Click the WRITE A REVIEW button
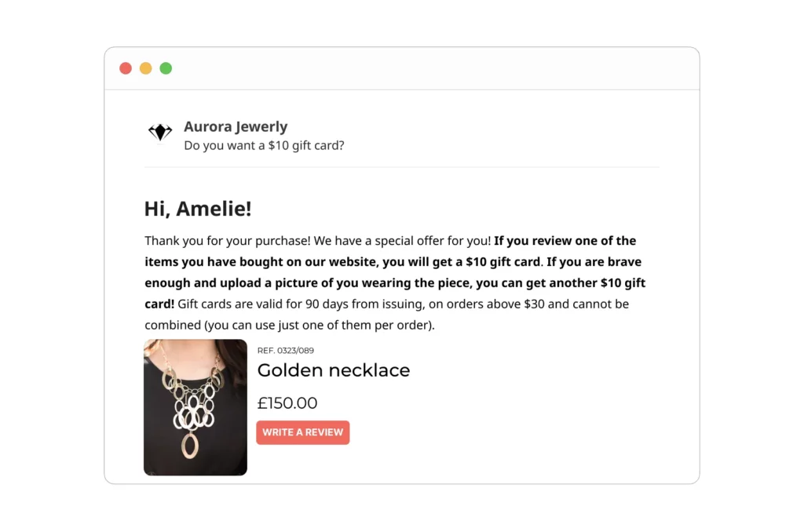Image resolution: width=804 pixels, height=532 pixels. click(x=302, y=432)
